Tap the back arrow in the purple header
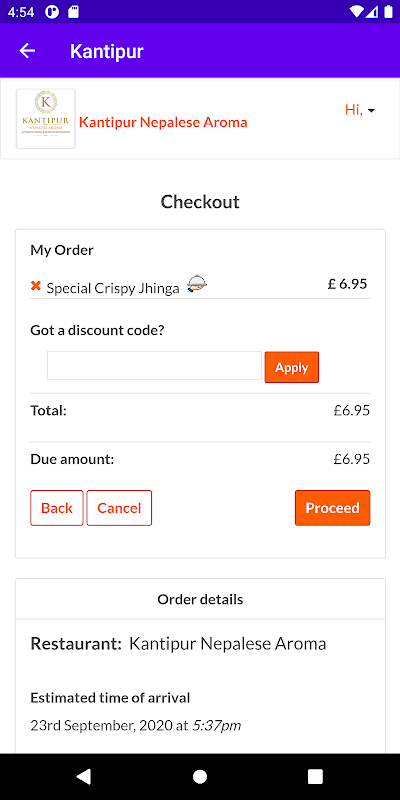The width and height of the screenshot is (400, 800). 27,51
